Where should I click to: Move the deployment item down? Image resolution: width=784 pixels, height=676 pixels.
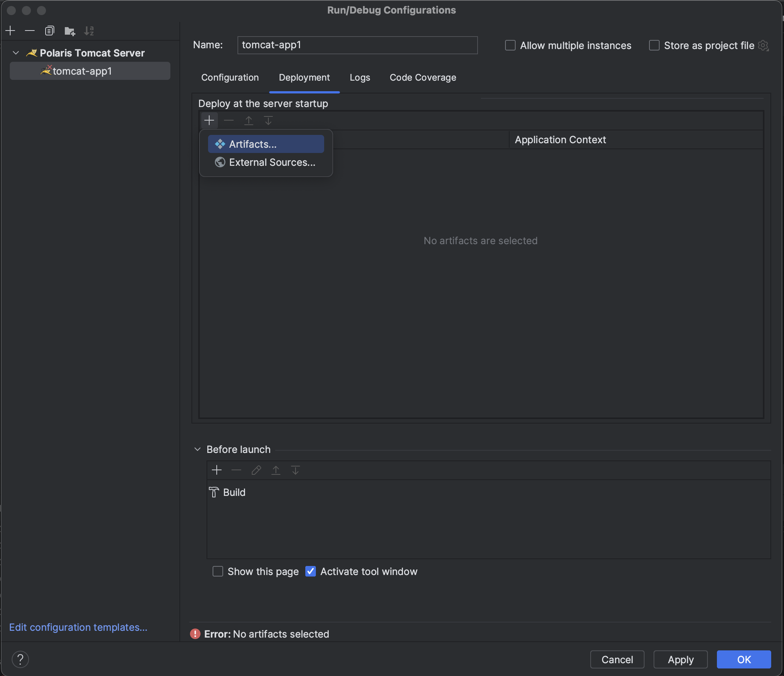(x=269, y=120)
